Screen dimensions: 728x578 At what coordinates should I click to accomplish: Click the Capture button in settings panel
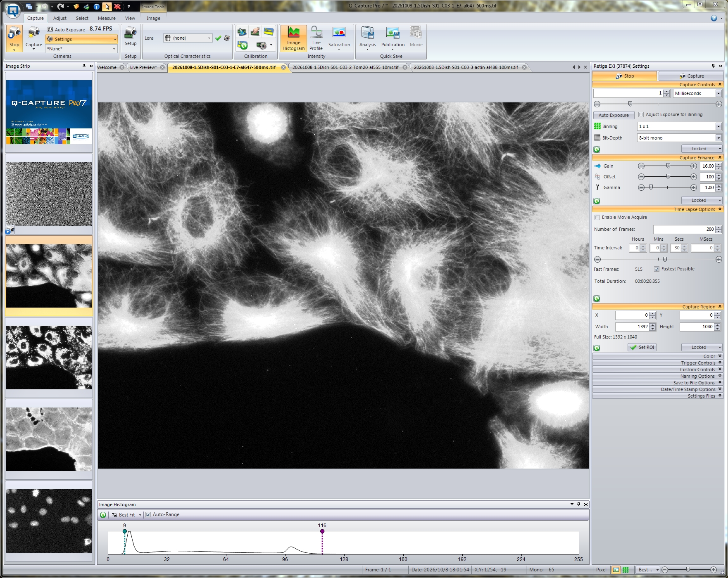pos(691,76)
